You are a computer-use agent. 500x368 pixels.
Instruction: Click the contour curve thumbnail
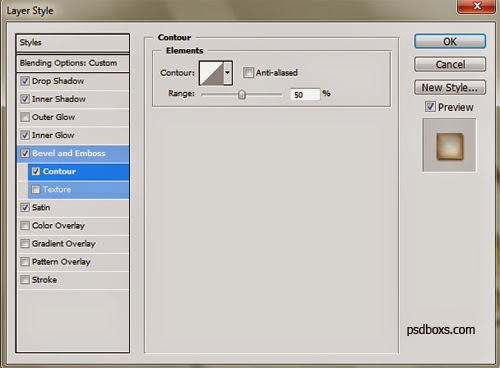[x=212, y=73]
